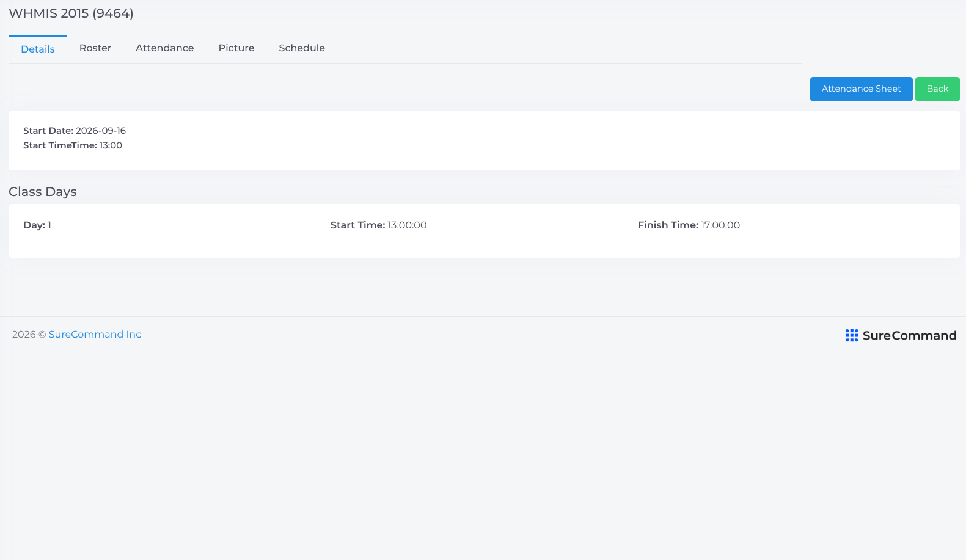Click the green Back button
The image size is (966, 560).
pos(937,89)
